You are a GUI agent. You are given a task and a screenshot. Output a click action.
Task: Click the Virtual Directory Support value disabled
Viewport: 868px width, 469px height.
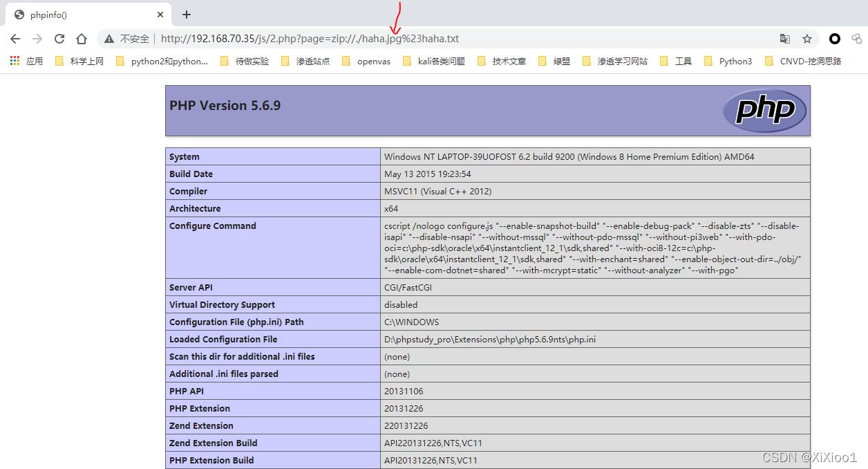401,305
